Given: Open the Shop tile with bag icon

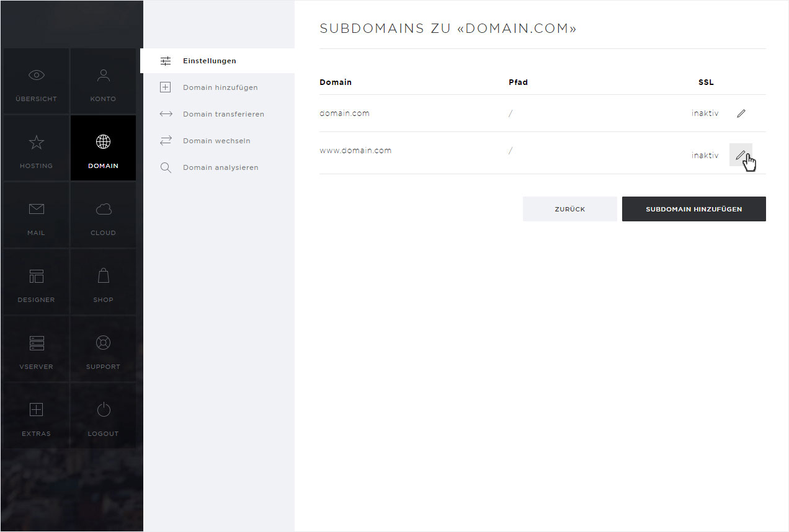Looking at the screenshot, I should 103,282.
